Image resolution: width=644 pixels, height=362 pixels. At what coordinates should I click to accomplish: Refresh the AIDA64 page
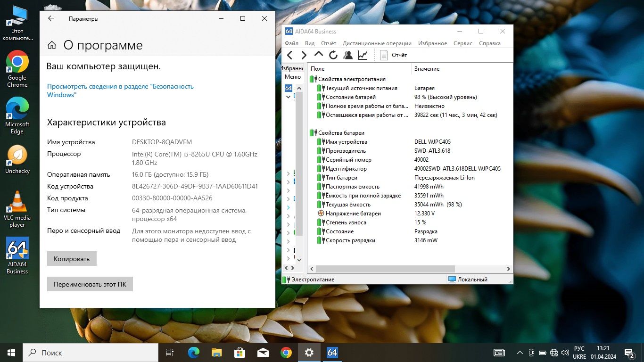(333, 55)
